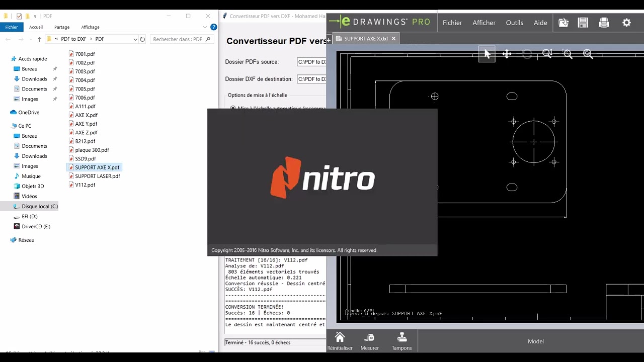Switch to Model tab in eDrawings
The image size is (644, 362).
(x=536, y=341)
